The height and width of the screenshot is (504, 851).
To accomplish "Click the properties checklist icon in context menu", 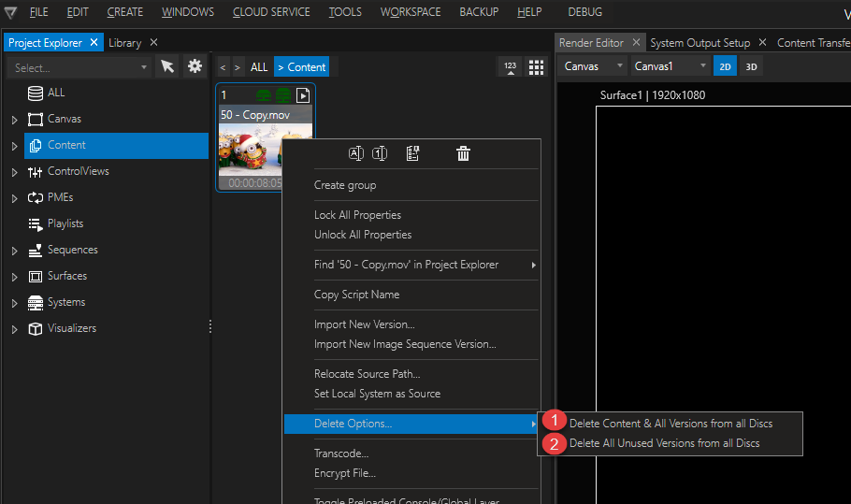I will pos(413,153).
